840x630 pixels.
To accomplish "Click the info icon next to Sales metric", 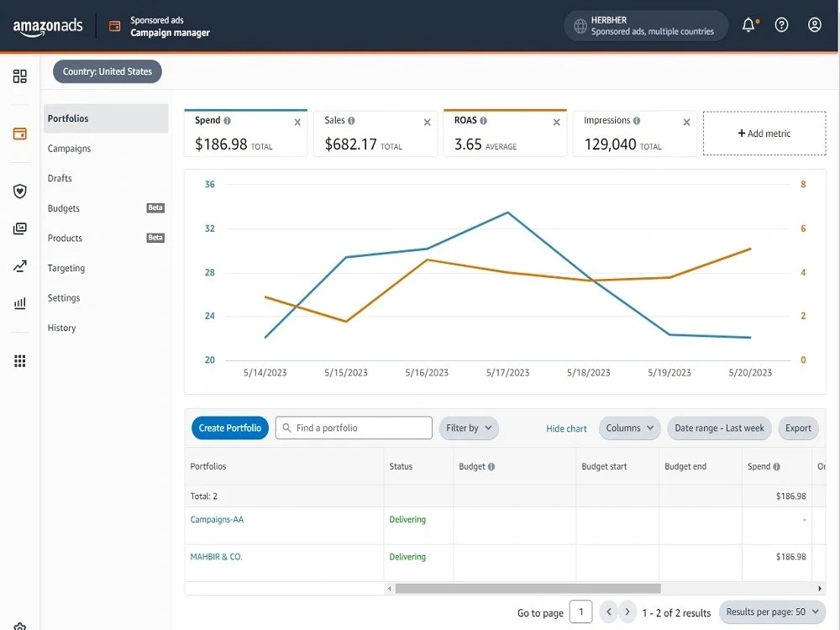I will 351,120.
